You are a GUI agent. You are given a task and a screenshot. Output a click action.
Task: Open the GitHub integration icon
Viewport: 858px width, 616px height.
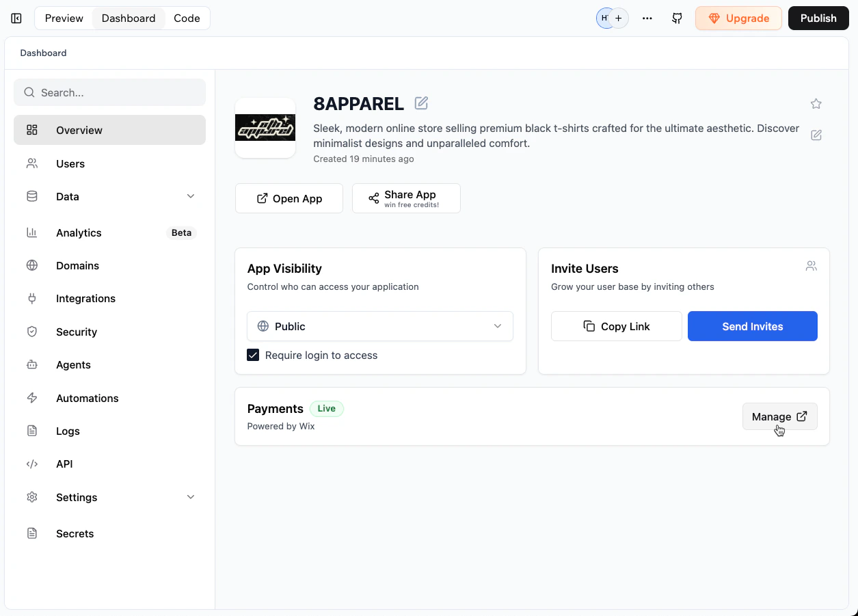point(677,18)
